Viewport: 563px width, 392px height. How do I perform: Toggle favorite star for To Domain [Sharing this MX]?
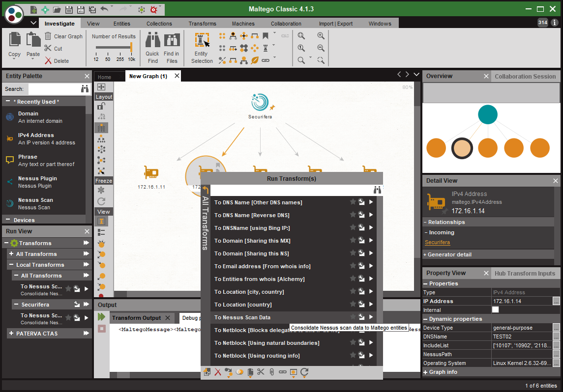(353, 240)
